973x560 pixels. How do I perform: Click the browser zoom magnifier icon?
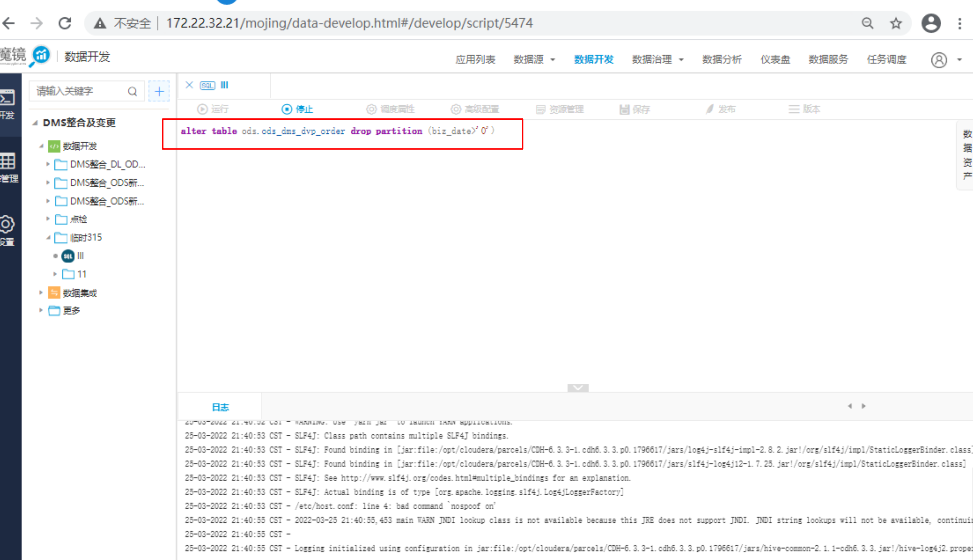click(867, 24)
